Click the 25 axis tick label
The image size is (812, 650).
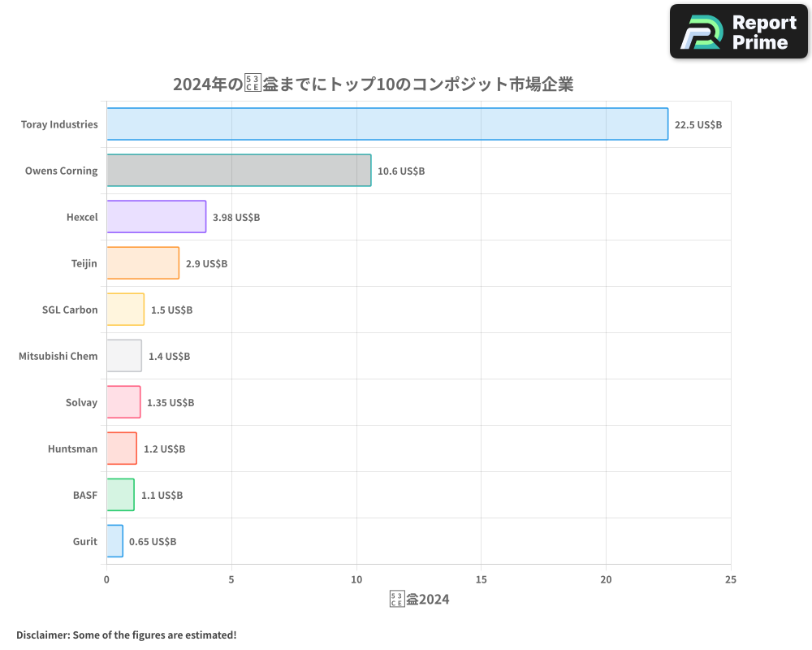tap(730, 579)
